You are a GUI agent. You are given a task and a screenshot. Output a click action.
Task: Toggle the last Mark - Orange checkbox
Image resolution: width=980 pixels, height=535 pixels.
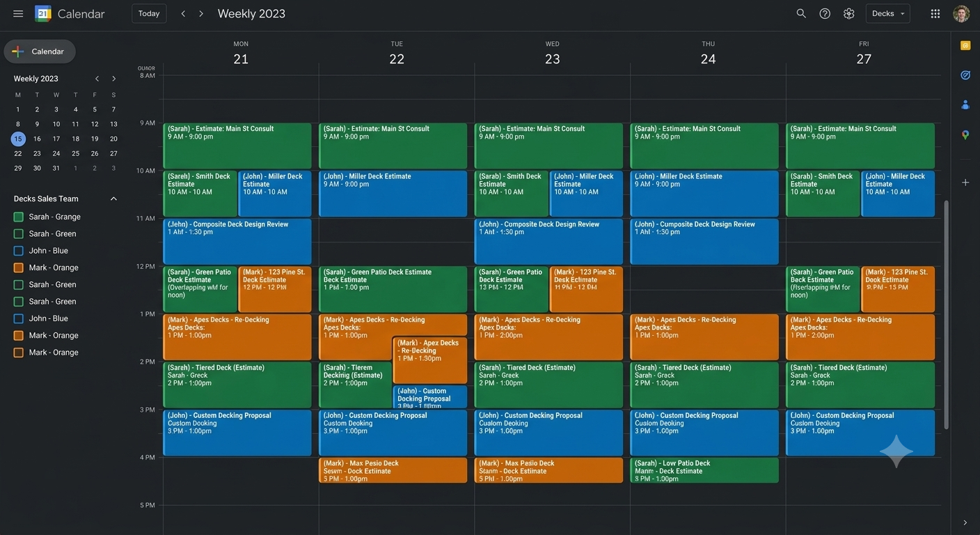coord(19,352)
